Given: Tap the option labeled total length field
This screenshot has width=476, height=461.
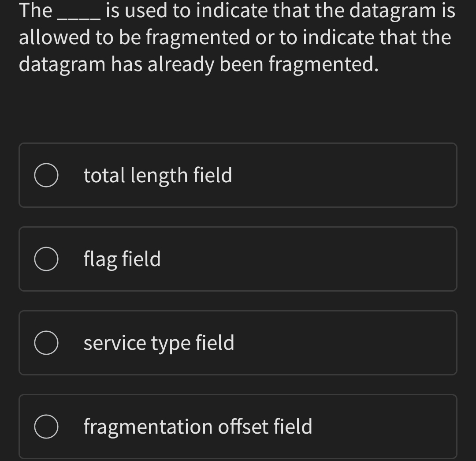Looking at the screenshot, I should point(157,175).
